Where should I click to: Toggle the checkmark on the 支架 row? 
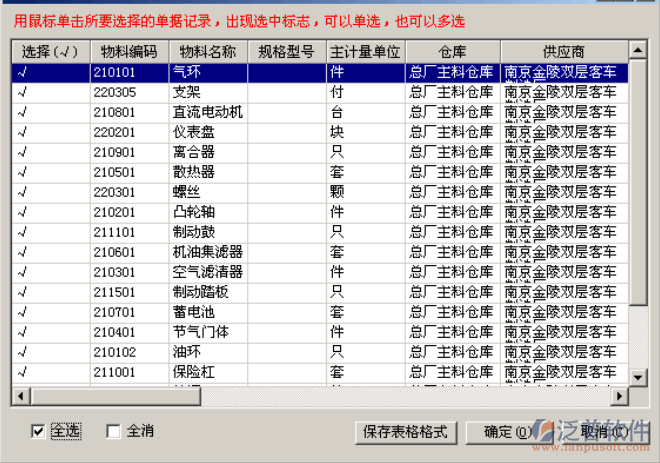50,92
